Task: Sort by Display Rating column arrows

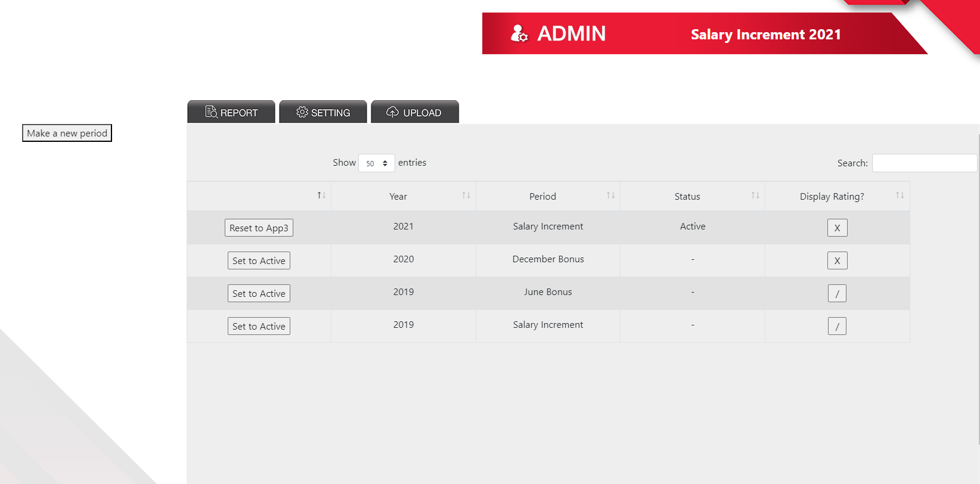Action: 900,196
